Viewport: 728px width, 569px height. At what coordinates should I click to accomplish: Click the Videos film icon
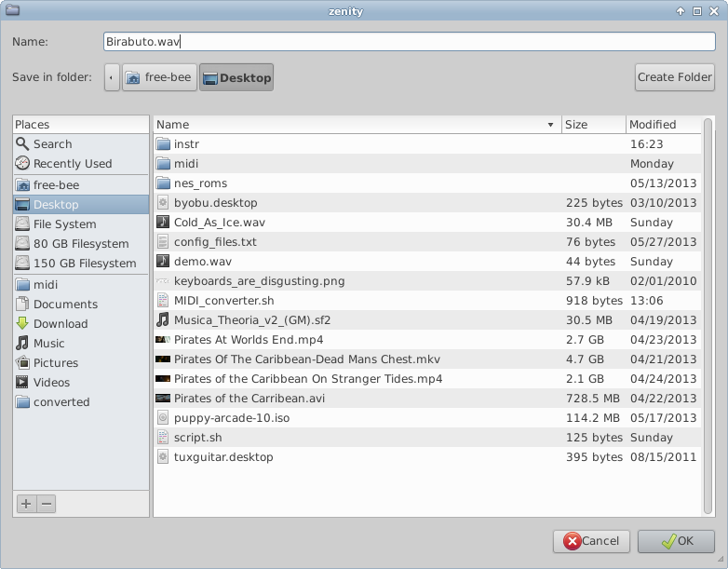[22, 382]
